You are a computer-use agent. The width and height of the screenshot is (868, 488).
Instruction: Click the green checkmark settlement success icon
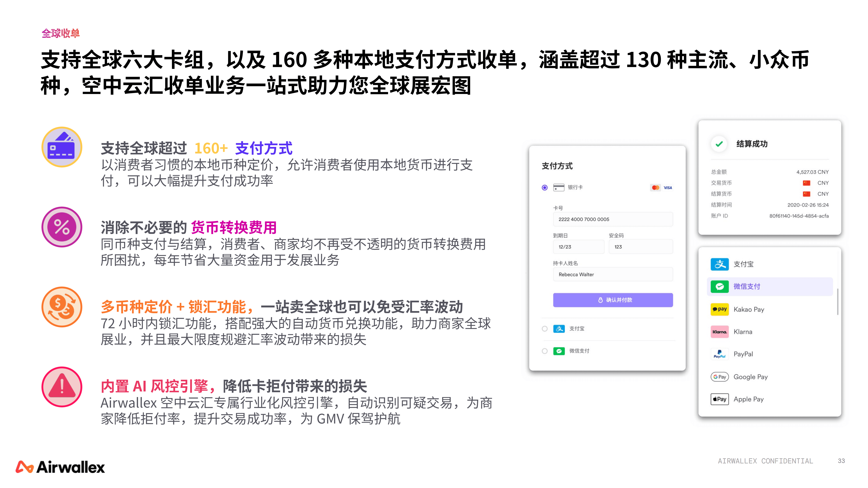(x=719, y=144)
